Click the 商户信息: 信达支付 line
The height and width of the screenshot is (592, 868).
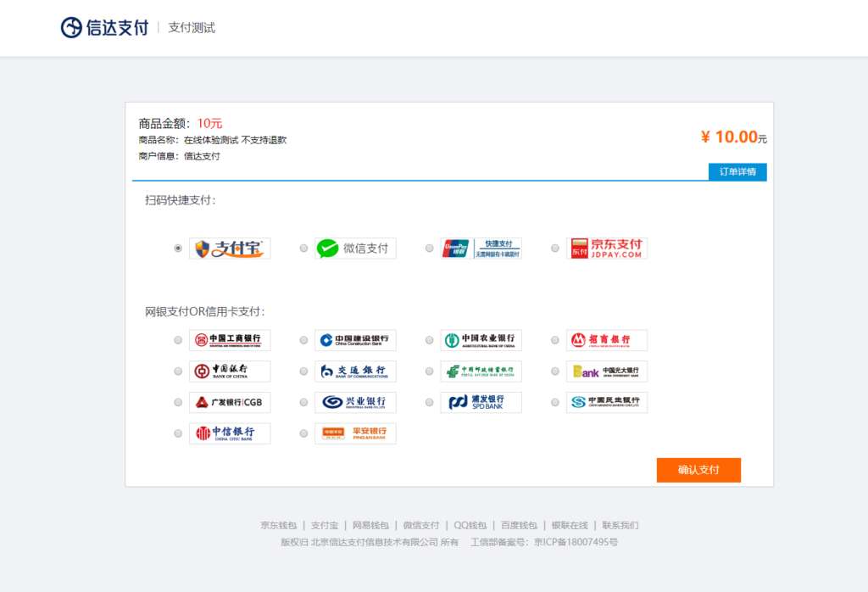180,156
